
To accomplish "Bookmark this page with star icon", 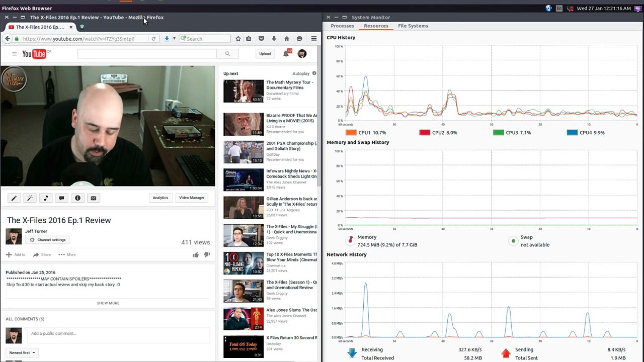I will click(x=238, y=39).
